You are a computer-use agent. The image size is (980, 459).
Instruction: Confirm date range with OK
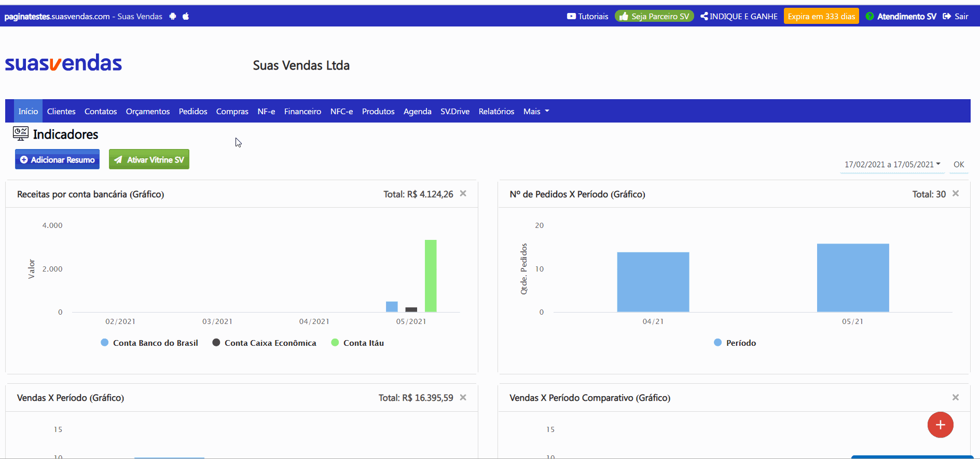[x=959, y=165]
